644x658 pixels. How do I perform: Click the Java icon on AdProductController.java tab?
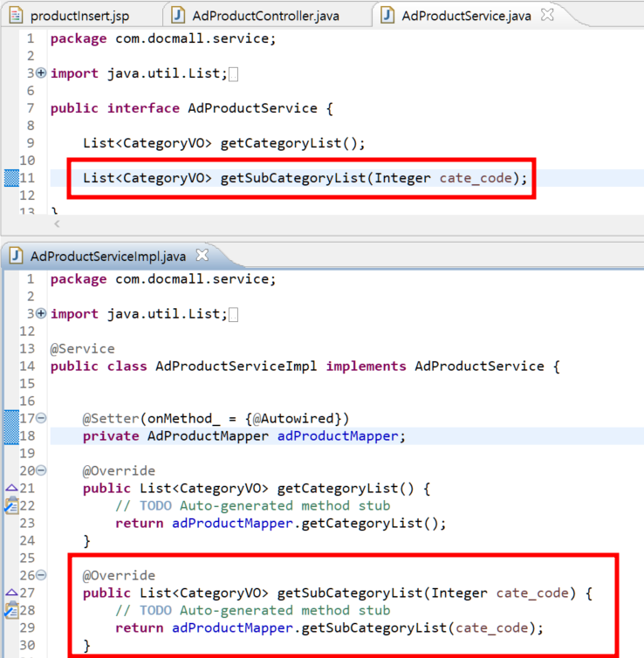178,16
